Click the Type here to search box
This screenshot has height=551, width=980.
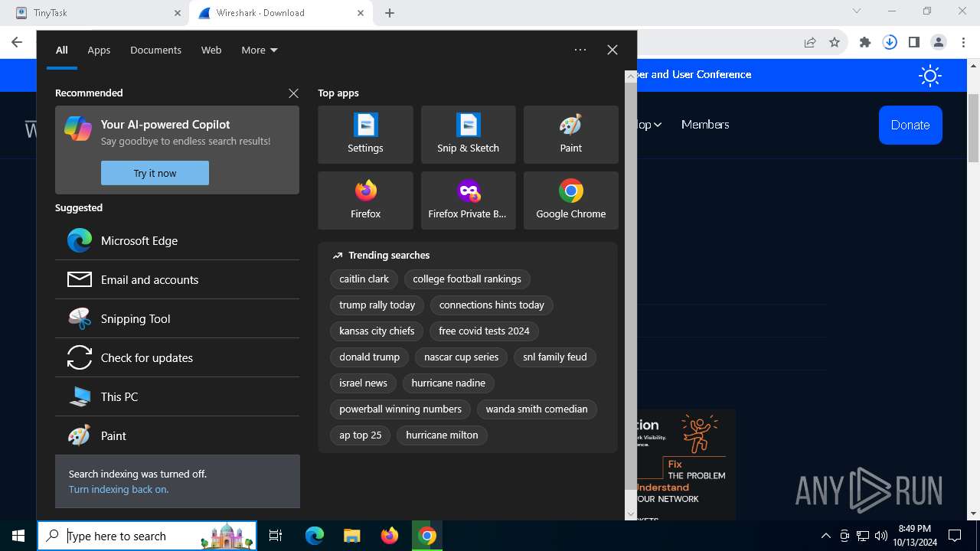[x=147, y=536]
